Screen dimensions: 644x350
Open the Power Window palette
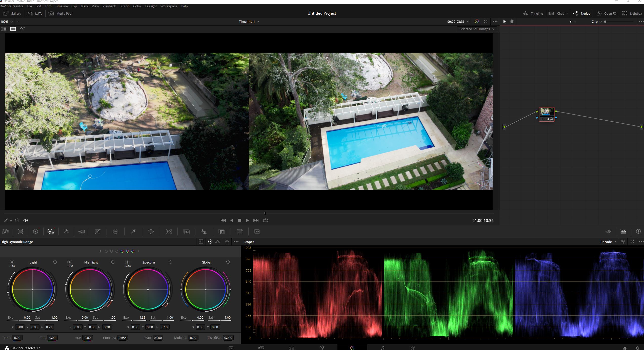click(151, 231)
